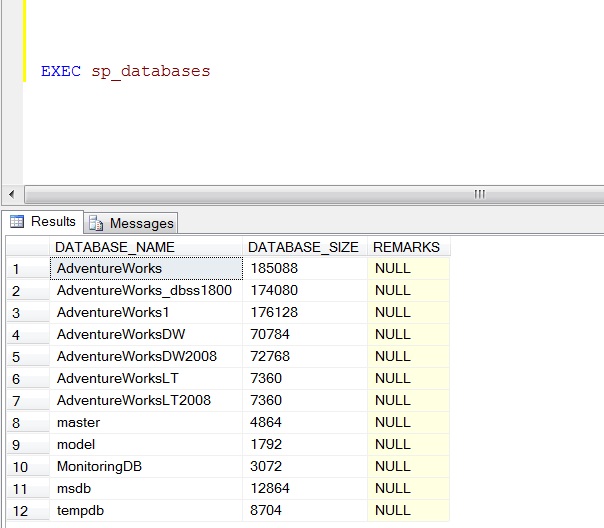604x528 pixels.
Task: Click the NULL remarks cell for MonitoringDB
Action: coord(408,466)
